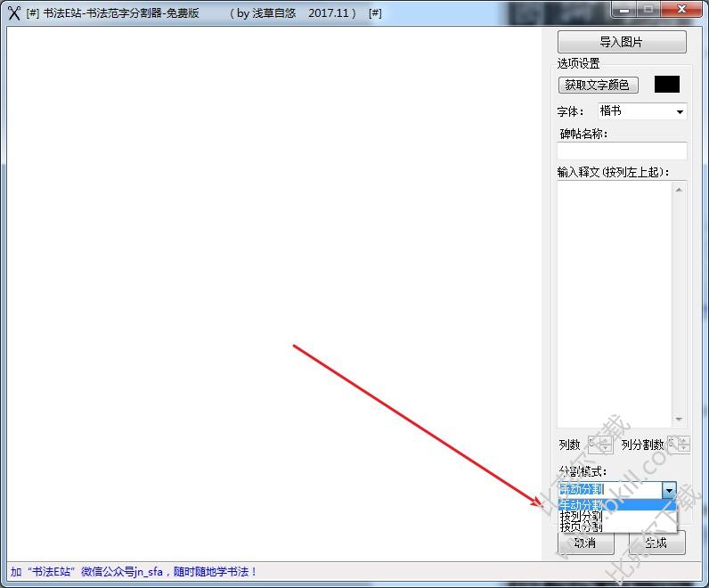Click the status bar 微信公众号 text
Screen dimensions: 709x588
pyautogui.click(x=133, y=572)
